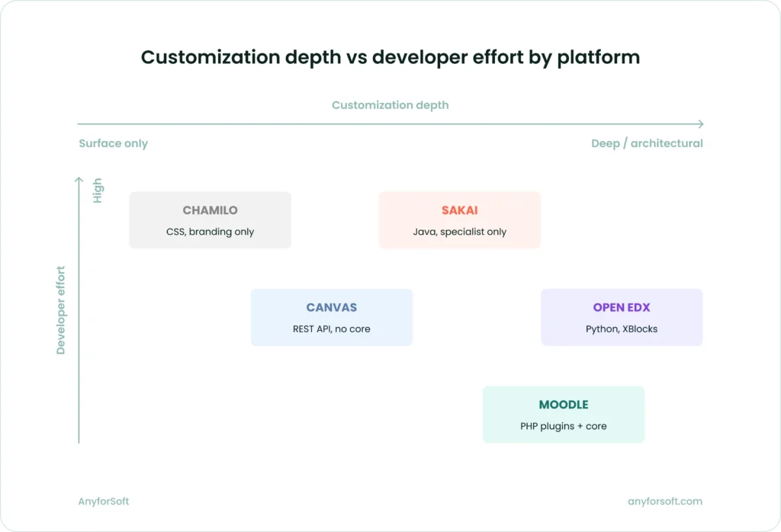Click the AnyforSoft branding text

tap(103, 501)
